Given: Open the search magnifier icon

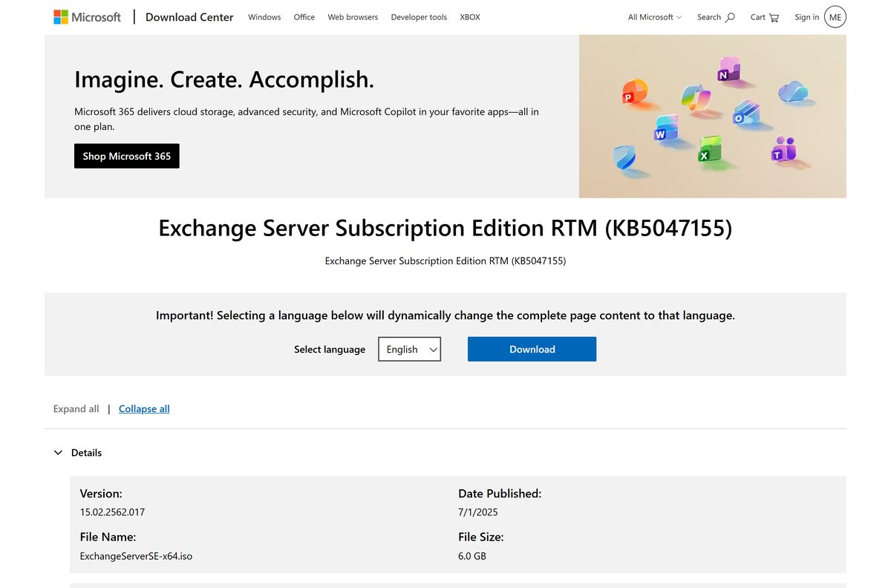Looking at the screenshot, I should [x=730, y=17].
